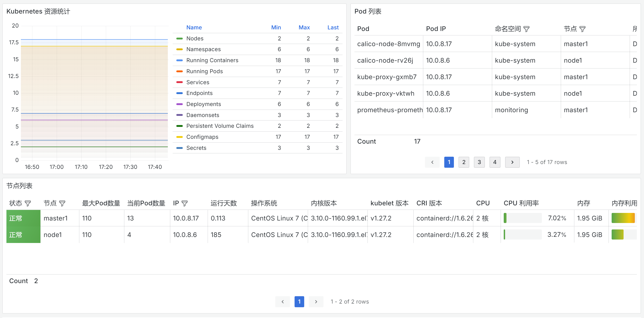Image resolution: width=644 pixels, height=318 pixels.
Task: Open the 命名空间 column filter icon
Action: 526,29
